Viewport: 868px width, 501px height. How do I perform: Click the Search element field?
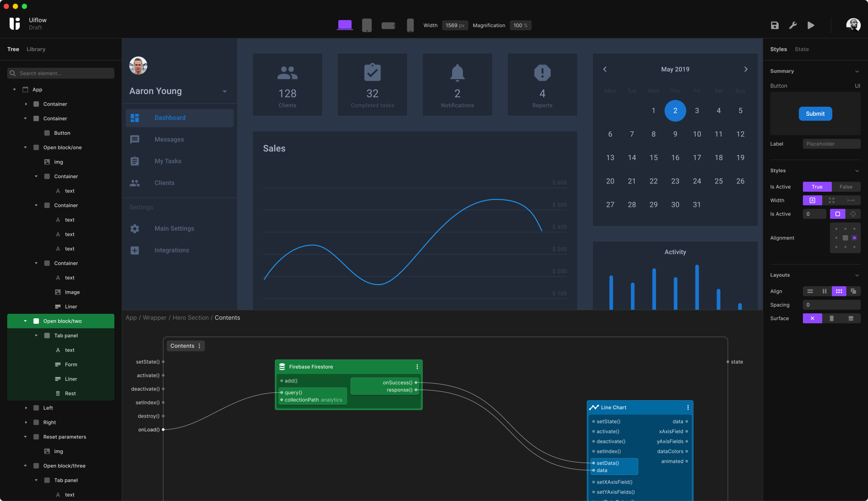[60, 73]
